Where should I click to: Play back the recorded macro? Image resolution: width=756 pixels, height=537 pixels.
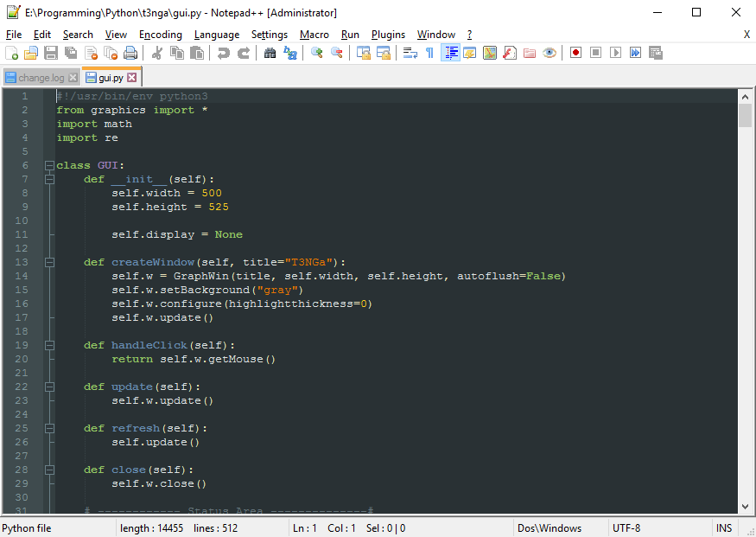coord(616,53)
